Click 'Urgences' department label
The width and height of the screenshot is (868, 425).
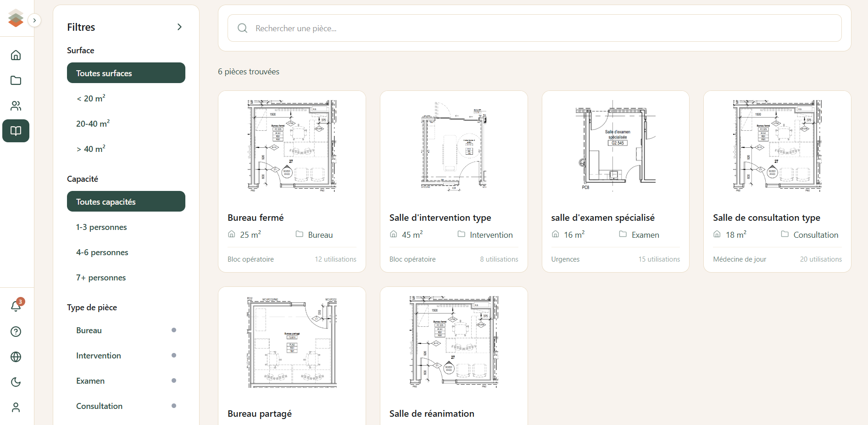(x=565, y=259)
